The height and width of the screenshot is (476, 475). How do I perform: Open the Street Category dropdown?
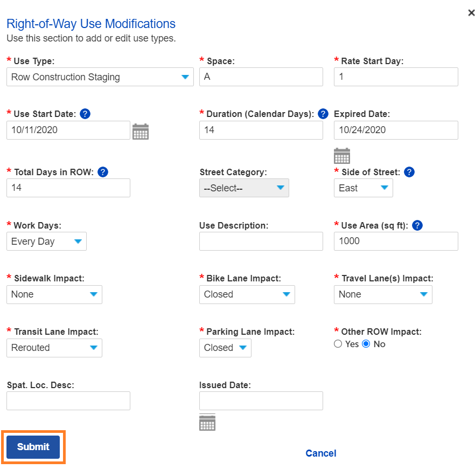tap(244, 188)
